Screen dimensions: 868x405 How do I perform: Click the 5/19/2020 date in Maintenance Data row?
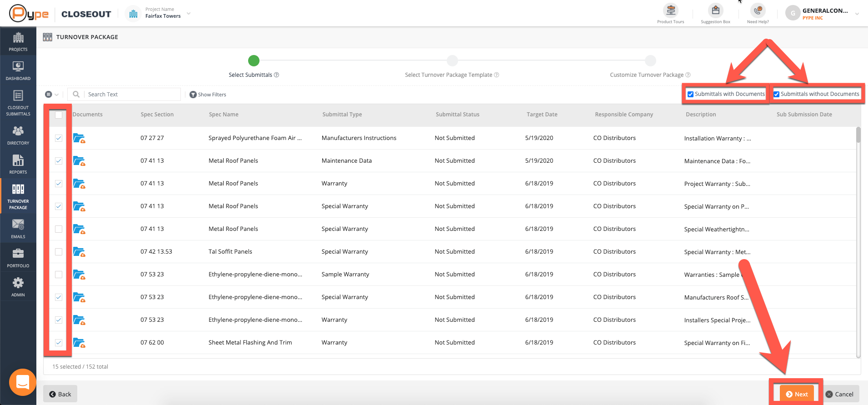pos(539,161)
